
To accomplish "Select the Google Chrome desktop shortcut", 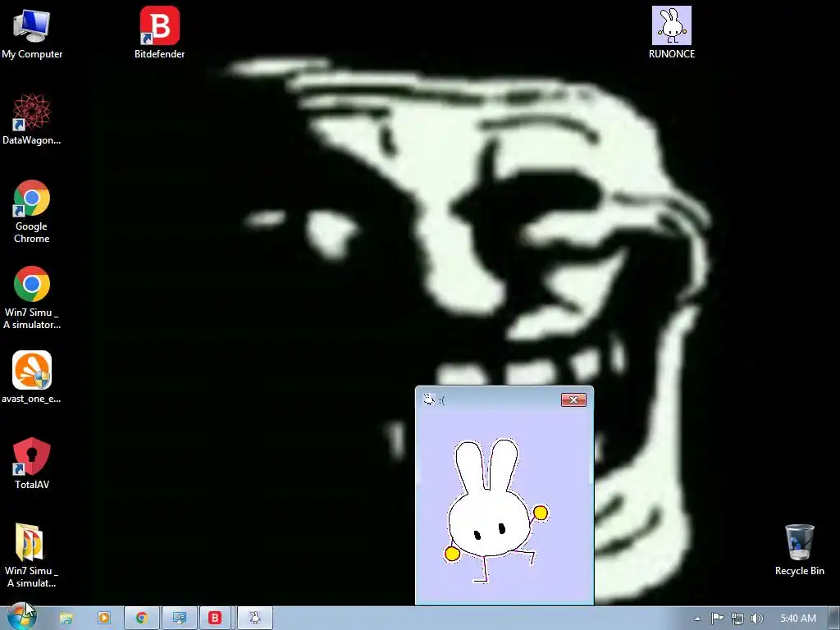I will tap(32, 212).
